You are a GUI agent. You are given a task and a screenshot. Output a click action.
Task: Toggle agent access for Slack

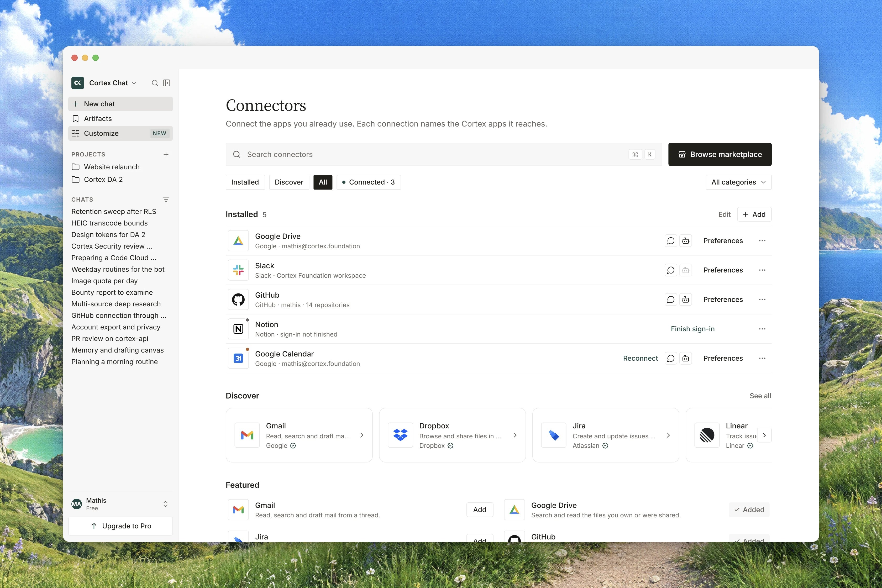685,270
